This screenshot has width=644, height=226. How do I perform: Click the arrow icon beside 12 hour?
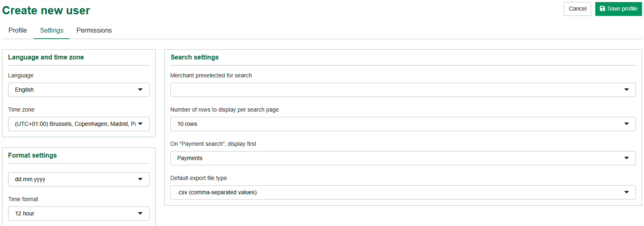pos(140,213)
